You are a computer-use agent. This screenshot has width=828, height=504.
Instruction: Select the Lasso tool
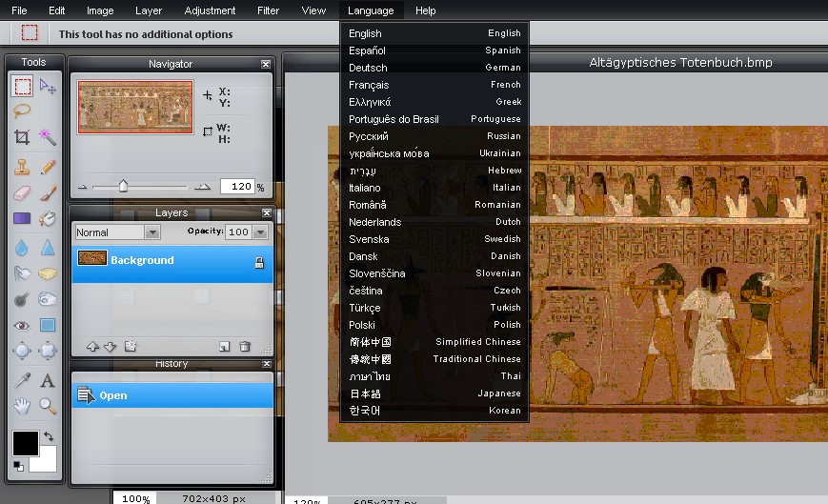coord(22,111)
